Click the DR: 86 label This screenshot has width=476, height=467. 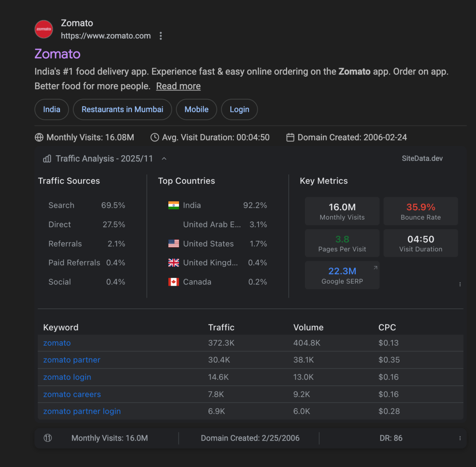click(x=390, y=438)
